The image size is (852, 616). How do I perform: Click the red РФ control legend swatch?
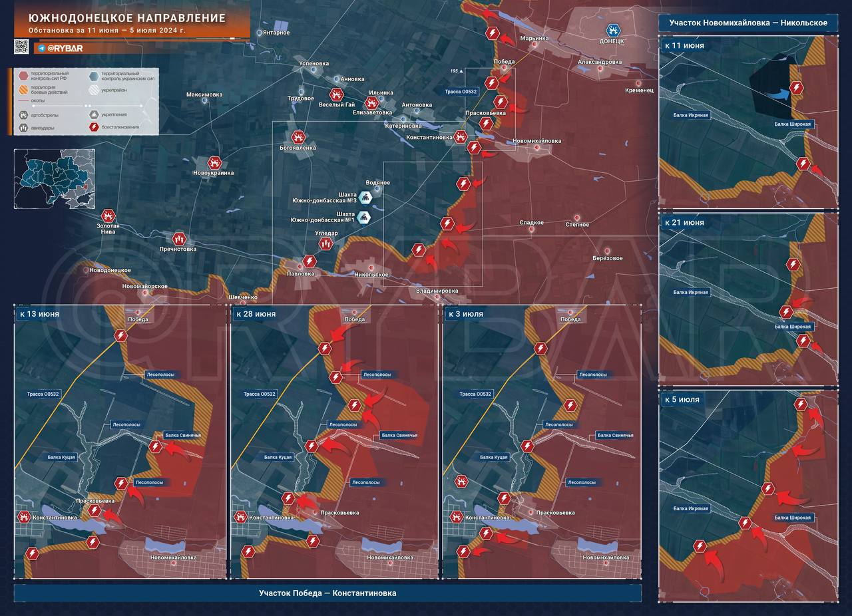coord(23,75)
